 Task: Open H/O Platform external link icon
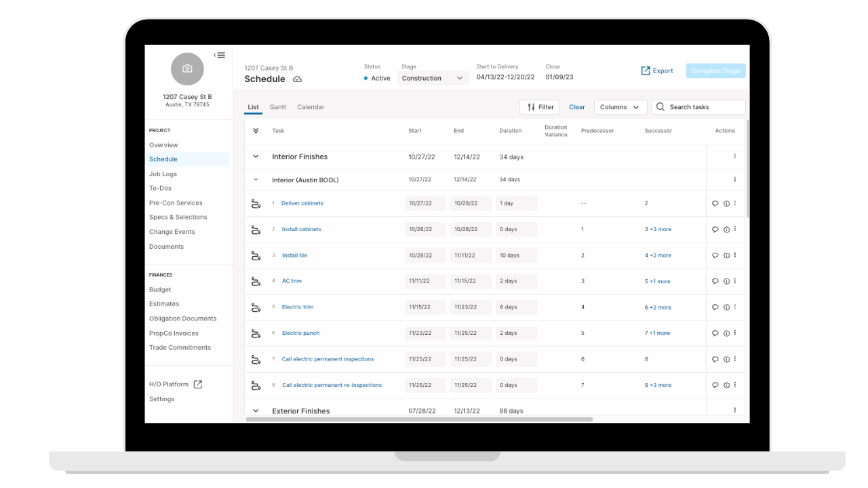[198, 384]
